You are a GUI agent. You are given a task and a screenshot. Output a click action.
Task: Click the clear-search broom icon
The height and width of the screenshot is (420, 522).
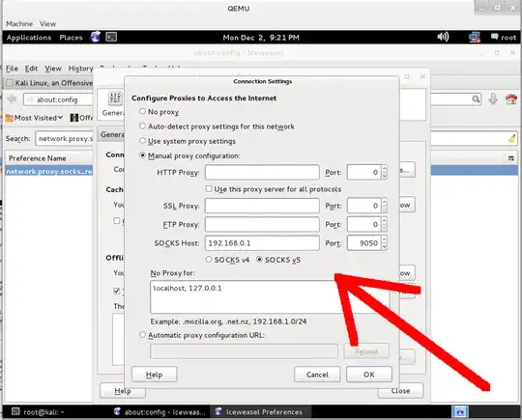click(511, 138)
